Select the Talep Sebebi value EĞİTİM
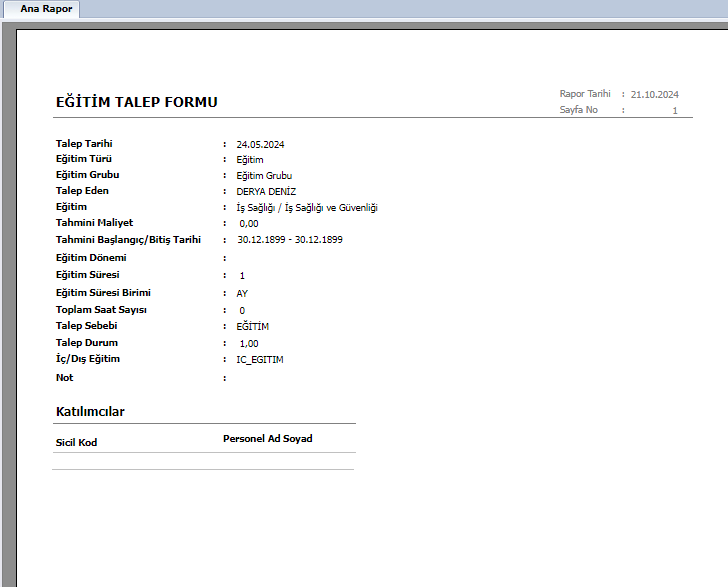The height and width of the screenshot is (587, 728). click(253, 327)
